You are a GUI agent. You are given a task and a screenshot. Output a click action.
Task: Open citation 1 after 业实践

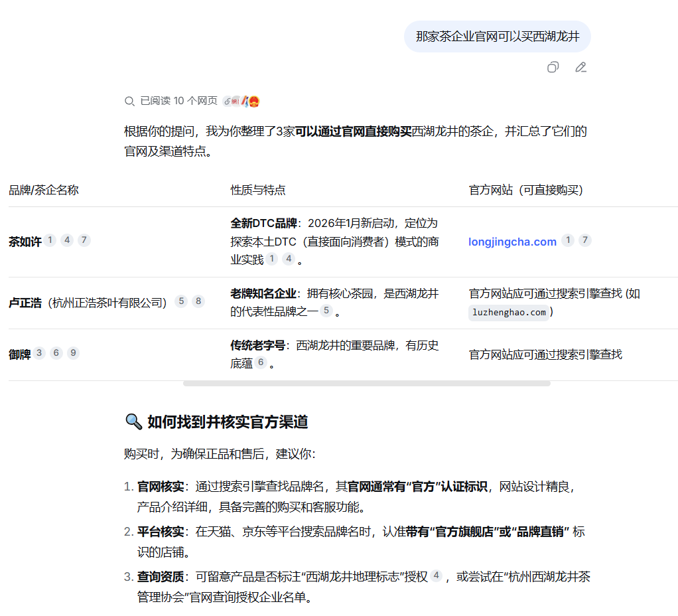[x=271, y=259]
